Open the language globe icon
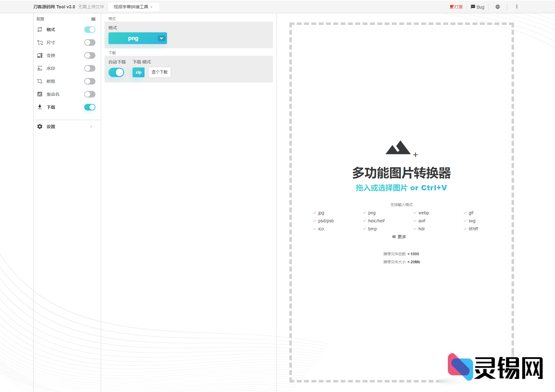Image resolution: width=555 pixels, height=392 pixels. click(x=497, y=7)
